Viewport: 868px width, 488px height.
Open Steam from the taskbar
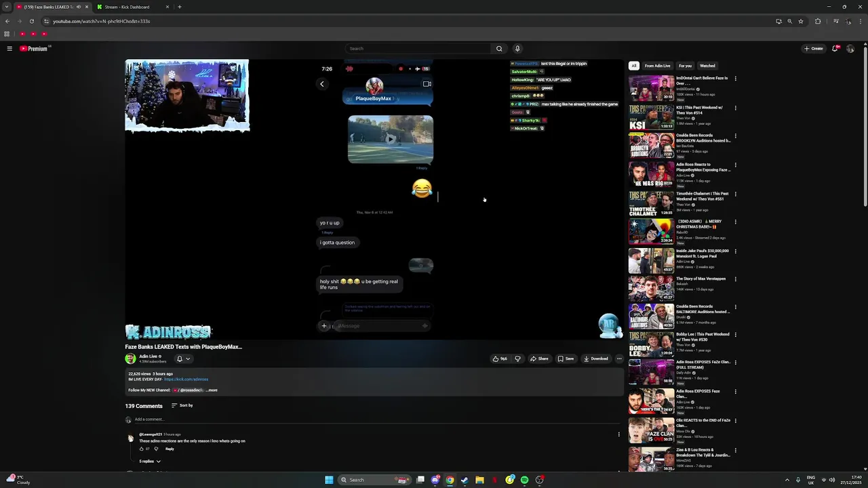point(465,480)
